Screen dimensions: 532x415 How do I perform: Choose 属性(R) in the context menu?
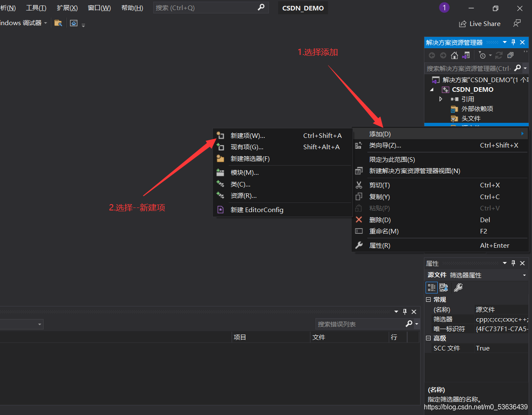click(380, 246)
